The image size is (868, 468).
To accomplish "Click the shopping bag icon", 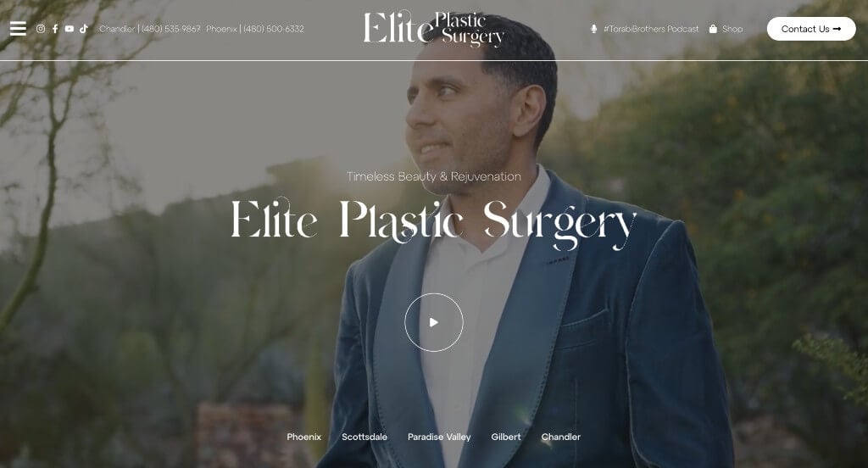I will tap(713, 29).
